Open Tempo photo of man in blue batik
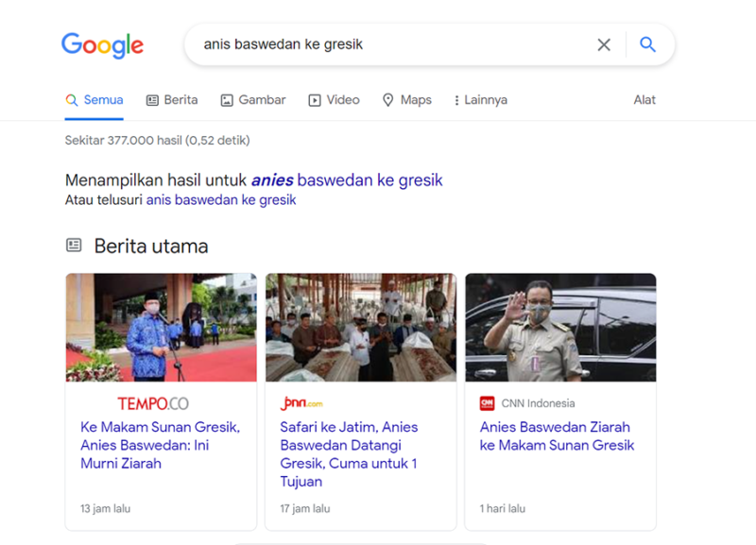The height and width of the screenshot is (545, 756). click(x=161, y=328)
